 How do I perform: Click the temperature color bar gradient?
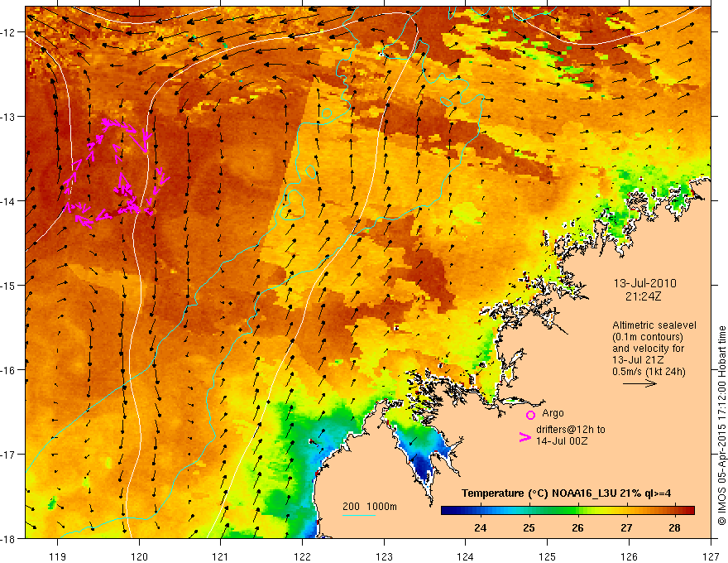coord(568,510)
